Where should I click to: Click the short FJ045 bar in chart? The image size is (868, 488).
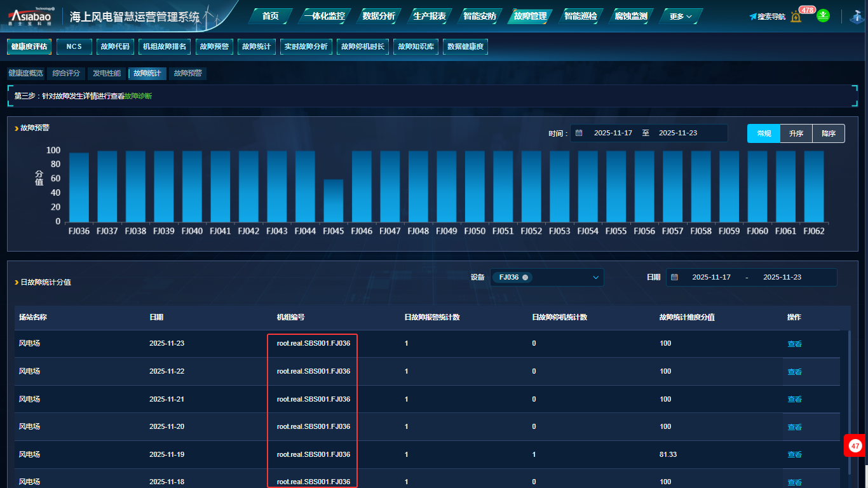coord(333,200)
